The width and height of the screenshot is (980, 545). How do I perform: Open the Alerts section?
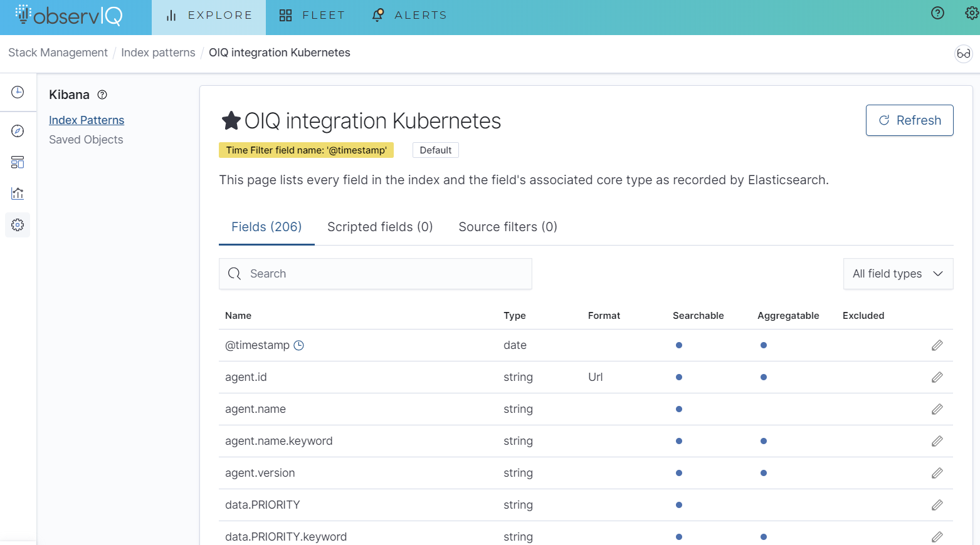click(409, 16)
